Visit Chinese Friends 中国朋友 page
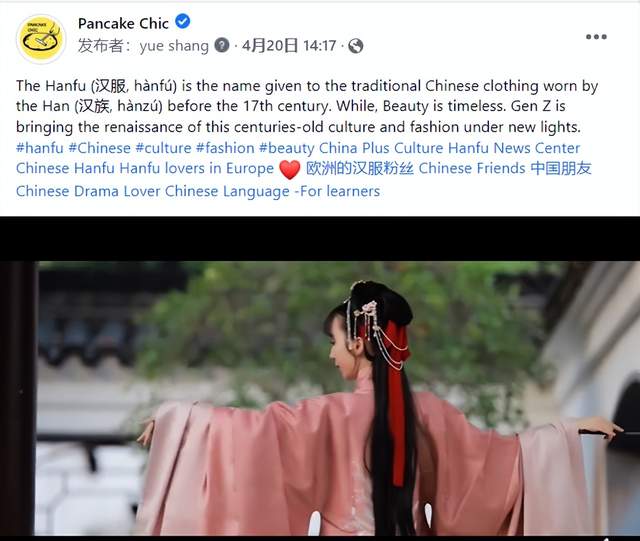This screenshot has width=640, height=541. click(x=505, y=168)
